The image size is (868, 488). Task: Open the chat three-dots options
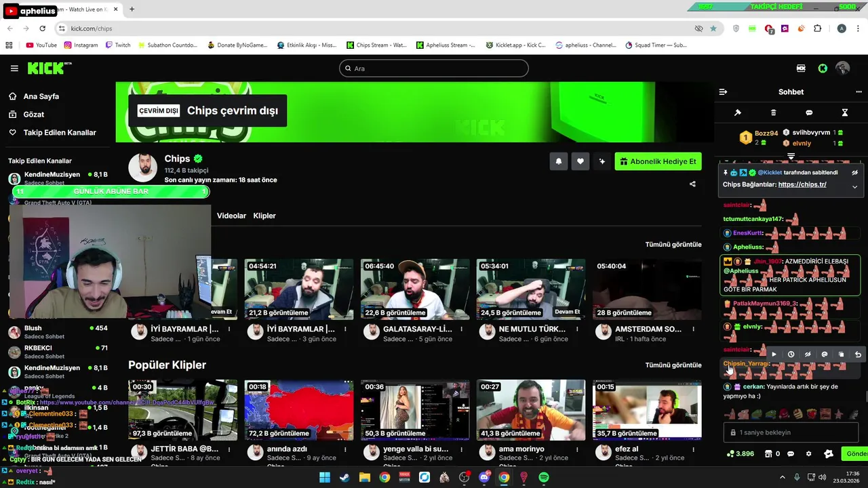tap(859, 92)
